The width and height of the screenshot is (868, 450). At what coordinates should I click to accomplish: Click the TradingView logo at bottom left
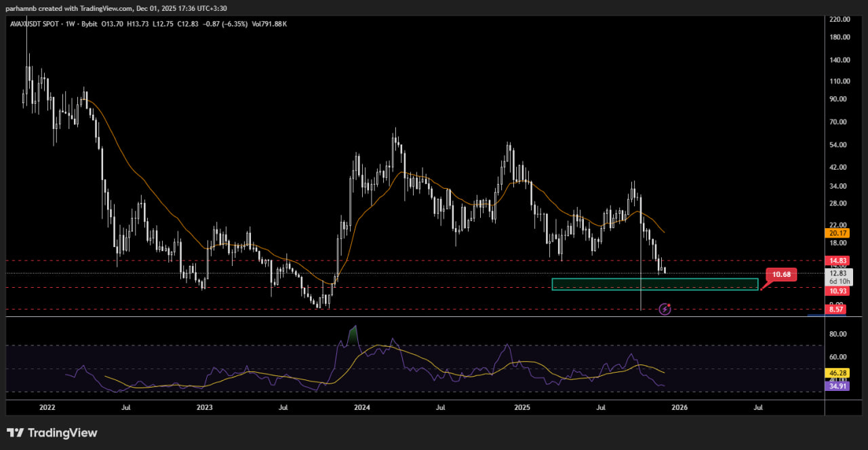(52, 433)
